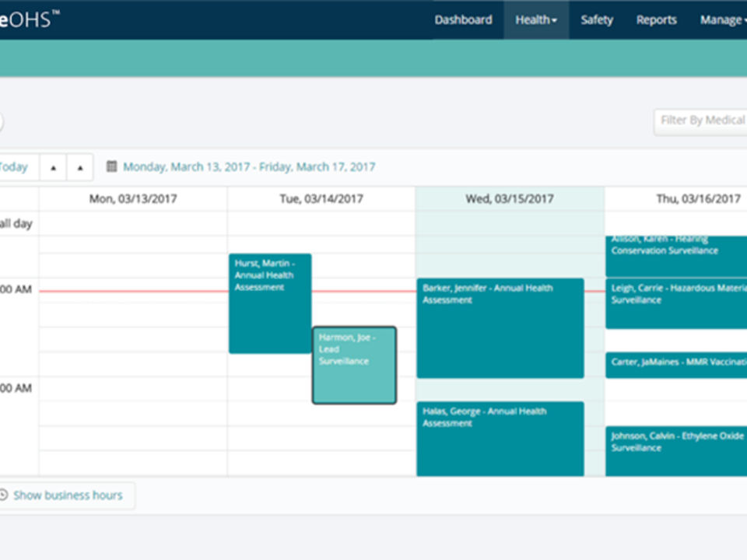Click the first arrow navigation button
The height and width of the screenshot is (560, 747).
[x=54, y=168]
